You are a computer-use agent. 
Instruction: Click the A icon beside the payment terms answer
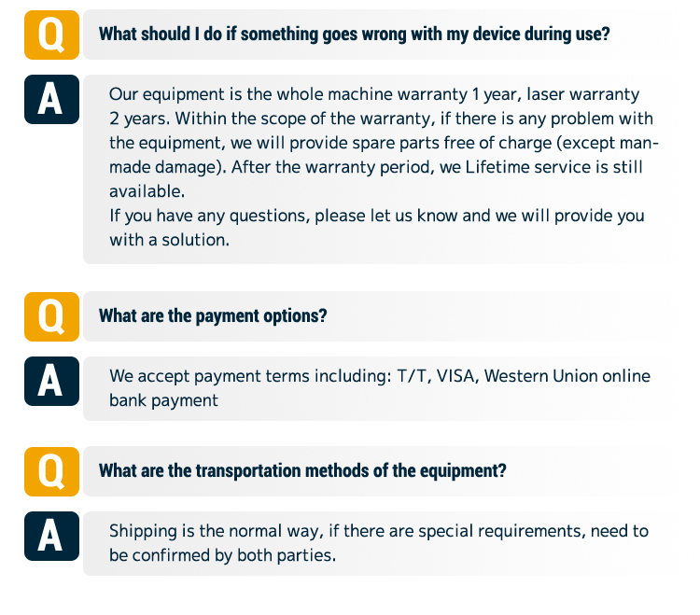click(x=51, y=381)
